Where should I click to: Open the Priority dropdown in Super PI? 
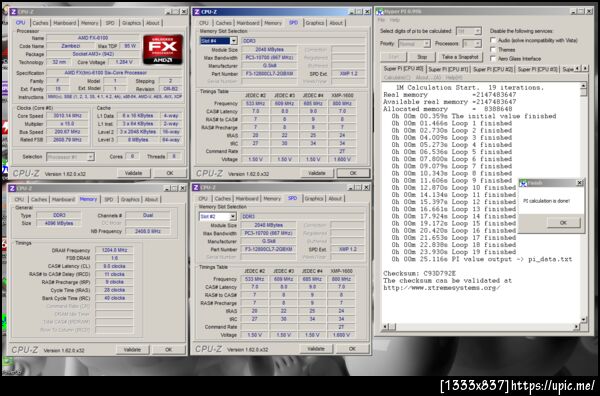tap(426, 44)
